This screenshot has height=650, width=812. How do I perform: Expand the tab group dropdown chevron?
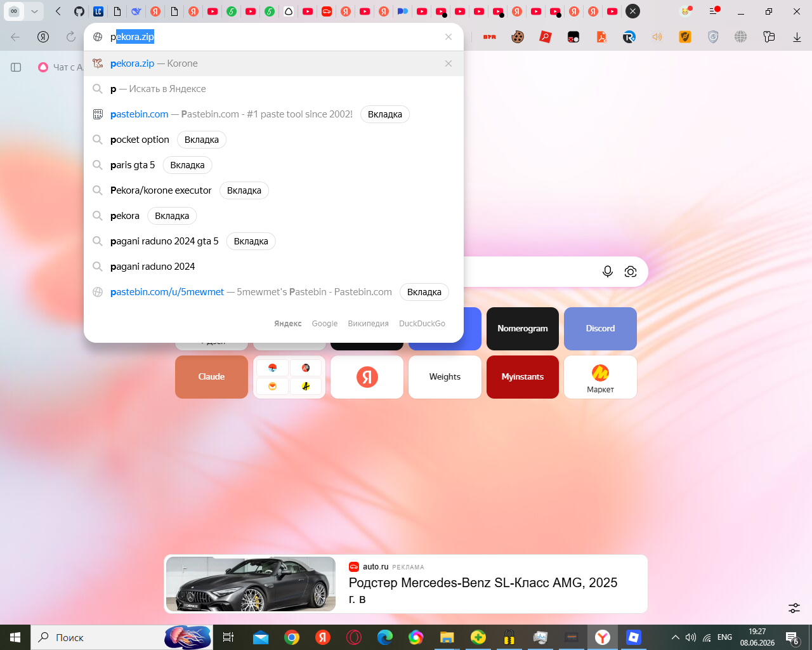click(35, 11)
